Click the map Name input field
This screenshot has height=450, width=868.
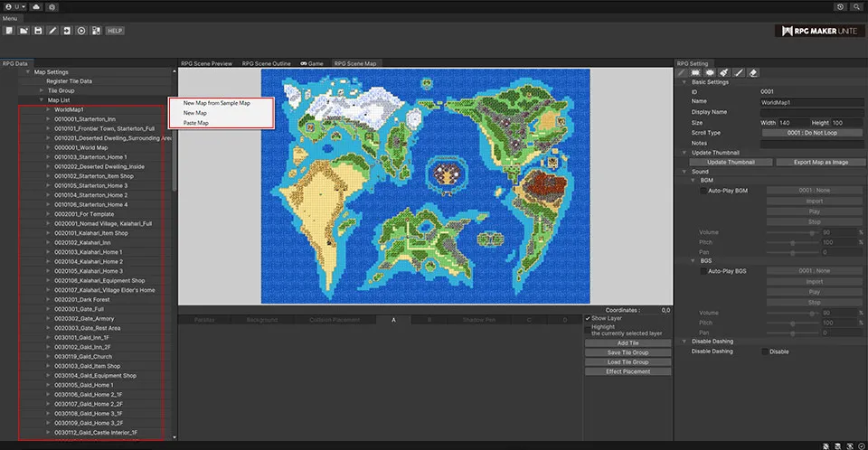coord(811,102)
